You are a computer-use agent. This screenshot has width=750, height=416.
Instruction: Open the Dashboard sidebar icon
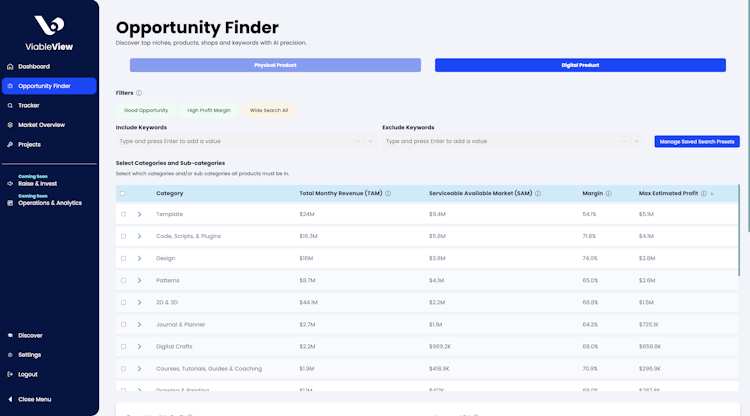tap(10, 67)
